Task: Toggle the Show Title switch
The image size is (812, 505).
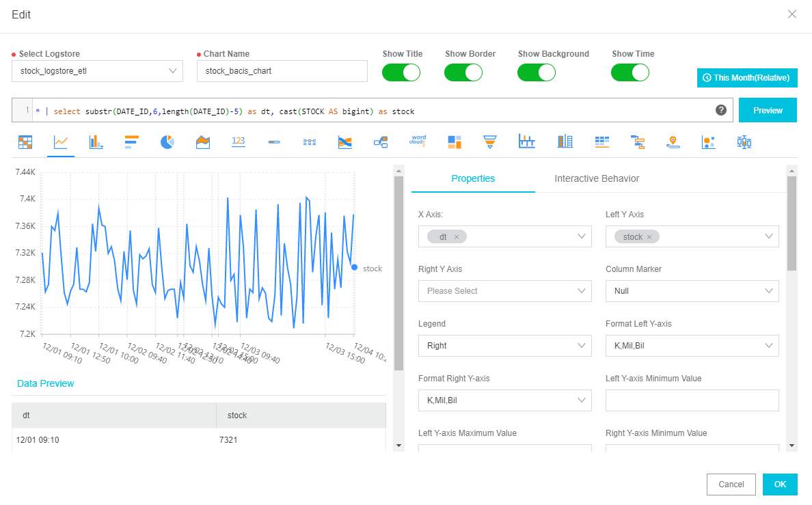Action: tap(401, 72)
